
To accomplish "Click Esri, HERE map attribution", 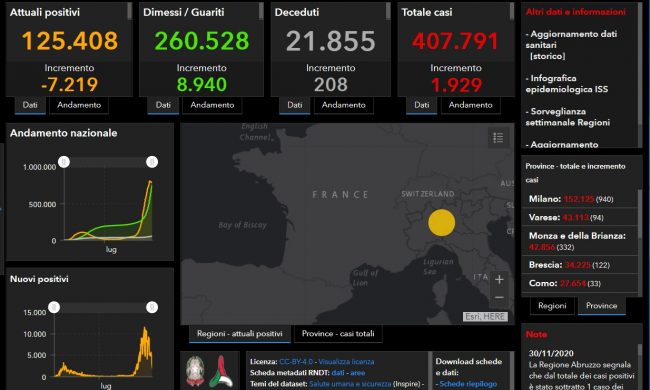I will (485, 317).
